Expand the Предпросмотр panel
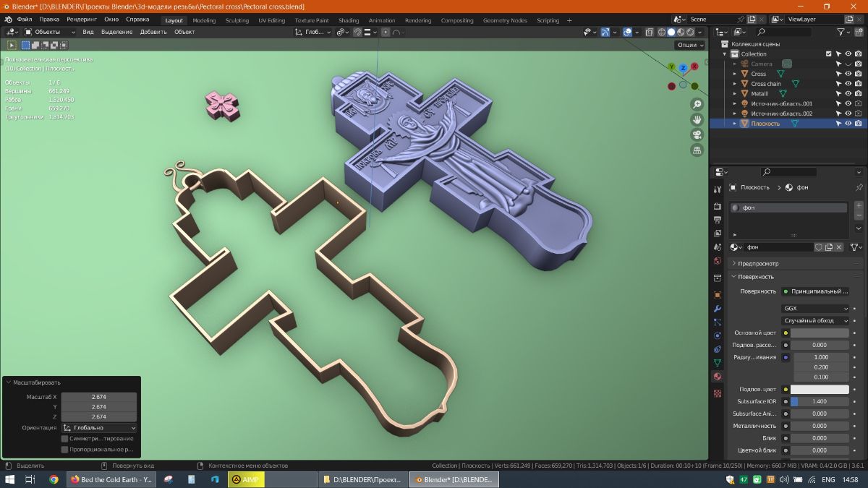868x488 pixels. (734, 264)
